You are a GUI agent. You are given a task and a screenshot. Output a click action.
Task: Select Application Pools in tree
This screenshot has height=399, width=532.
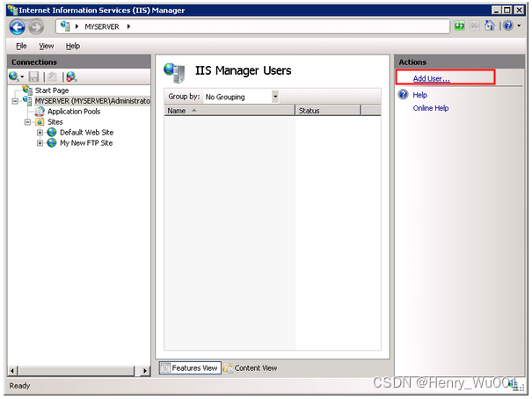(74, 112)
